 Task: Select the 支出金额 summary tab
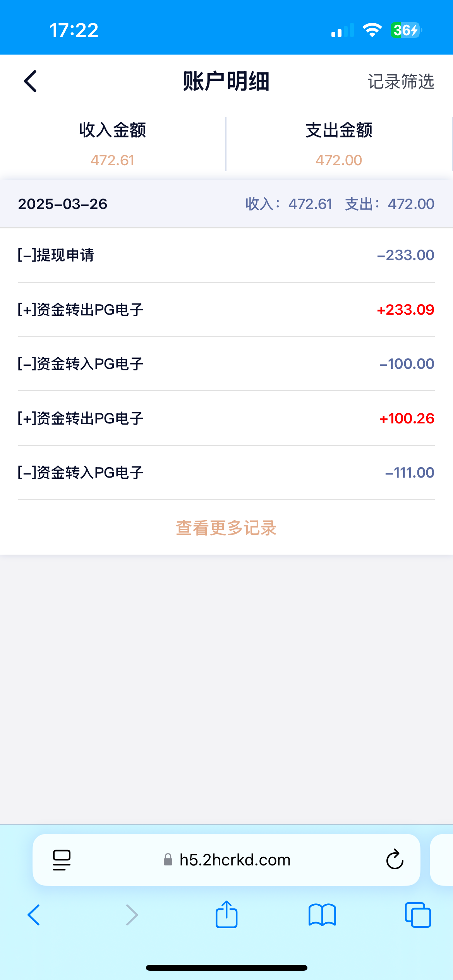(339, 144)
